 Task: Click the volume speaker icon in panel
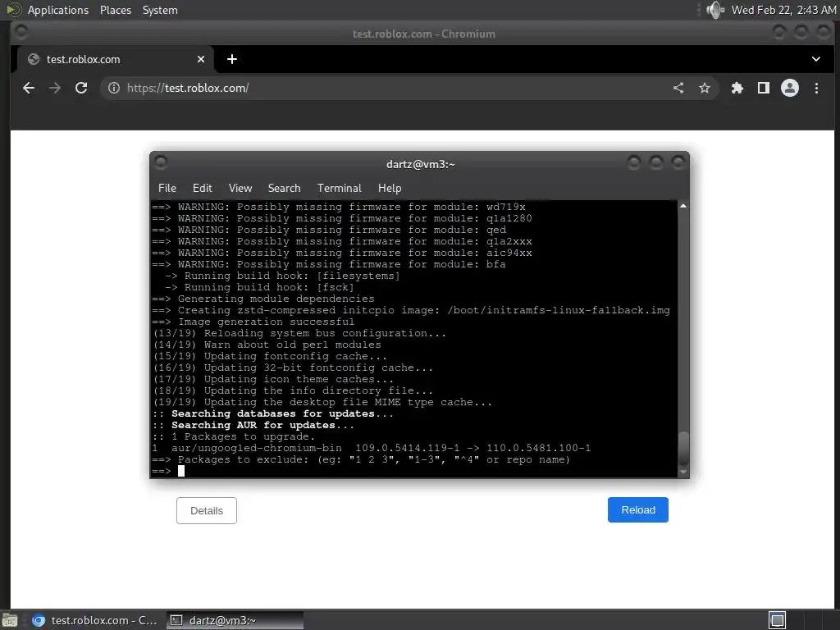click(x=714, y=10)
